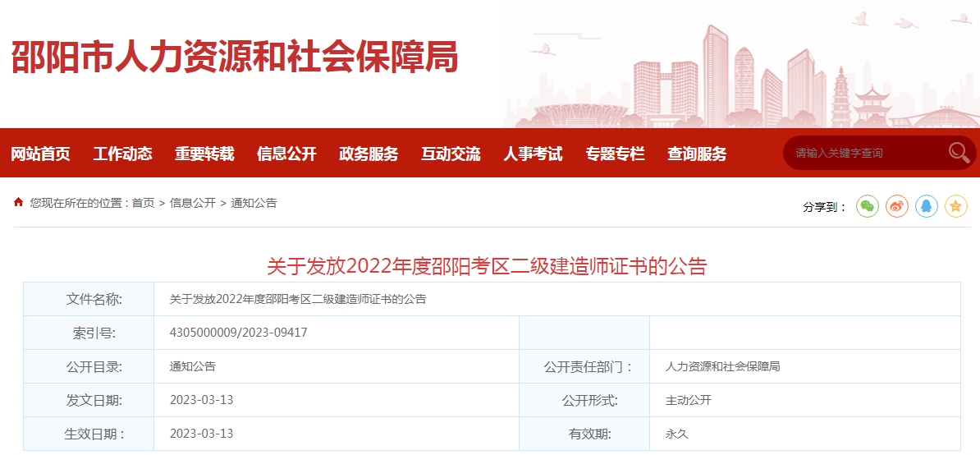The width and height of the screenshot is (980, 455).
Task: Share the page via QQ icon
Action: click(x=927, y=205)
